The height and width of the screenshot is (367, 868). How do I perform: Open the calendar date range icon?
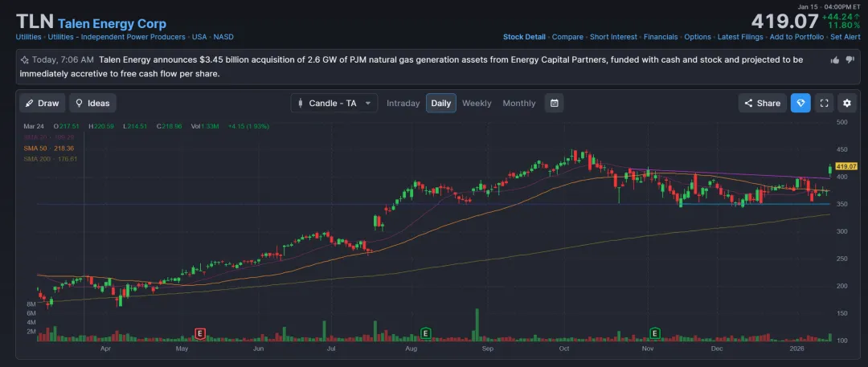point(554,103)
